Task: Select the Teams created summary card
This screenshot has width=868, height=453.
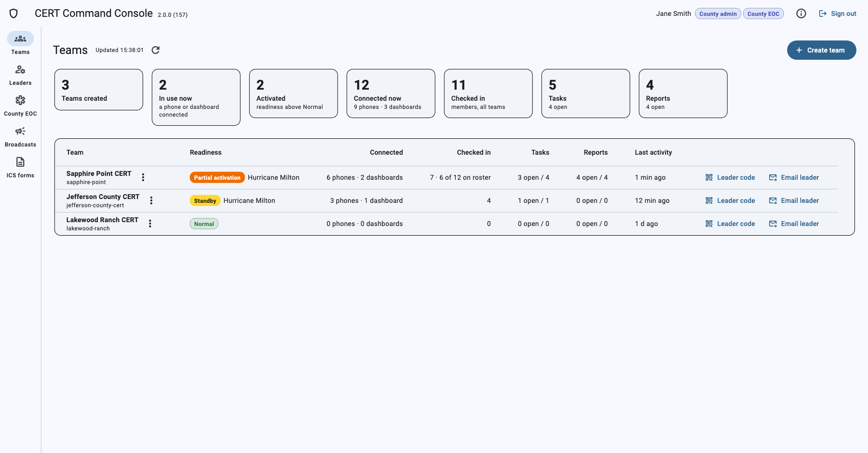Action: coord(99,90)
